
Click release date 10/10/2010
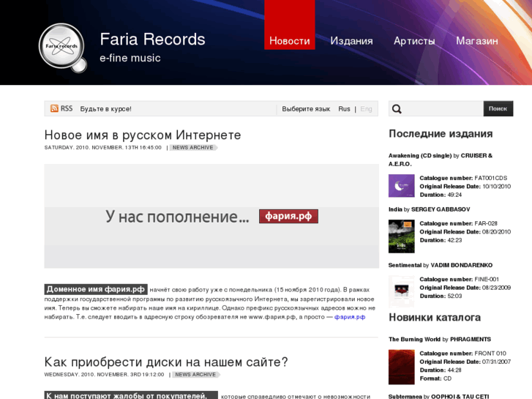(497, 187)
